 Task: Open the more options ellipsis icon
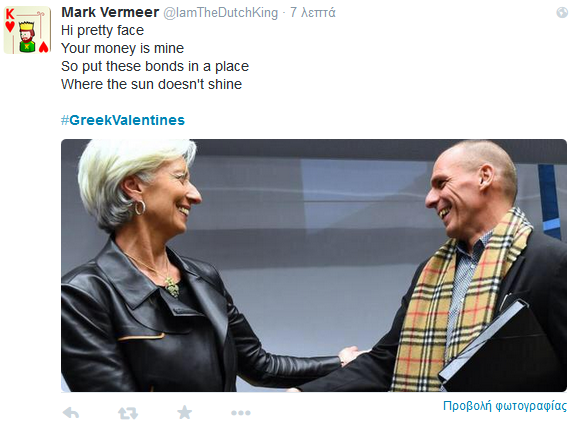[x=241, y=413]
